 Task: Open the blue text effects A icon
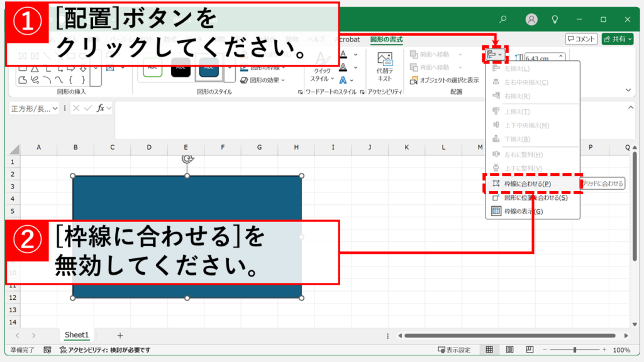tap(343, 80)
